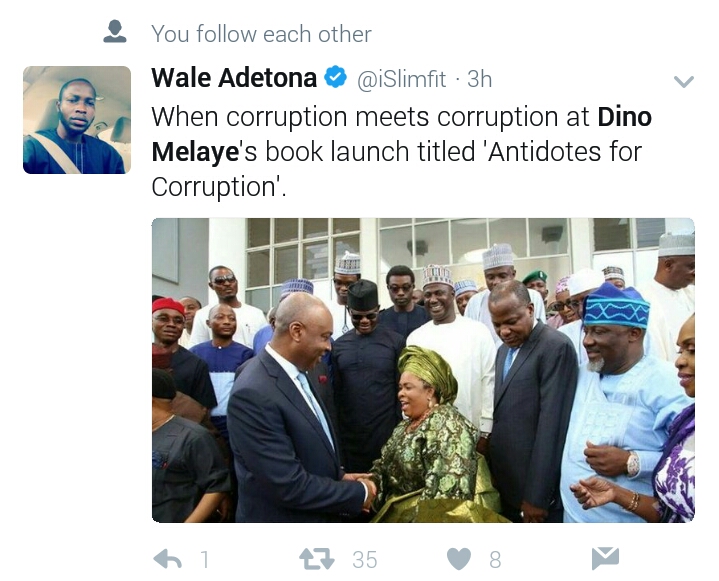Click the person silhouette follow icon

click(x=115, y=32)
